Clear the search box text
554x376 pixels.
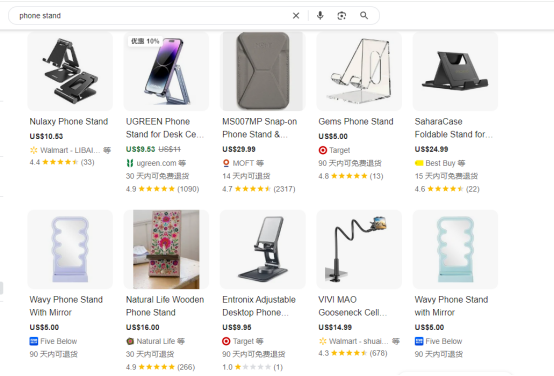pos(296,16)
